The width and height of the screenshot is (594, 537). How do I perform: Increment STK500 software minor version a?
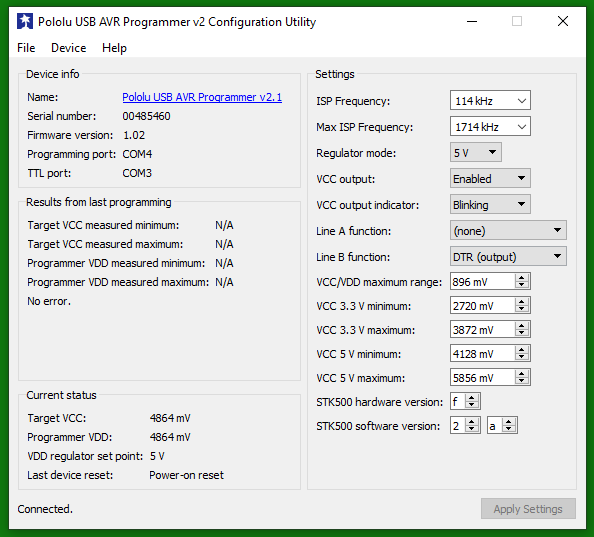(x=509, y=422)
